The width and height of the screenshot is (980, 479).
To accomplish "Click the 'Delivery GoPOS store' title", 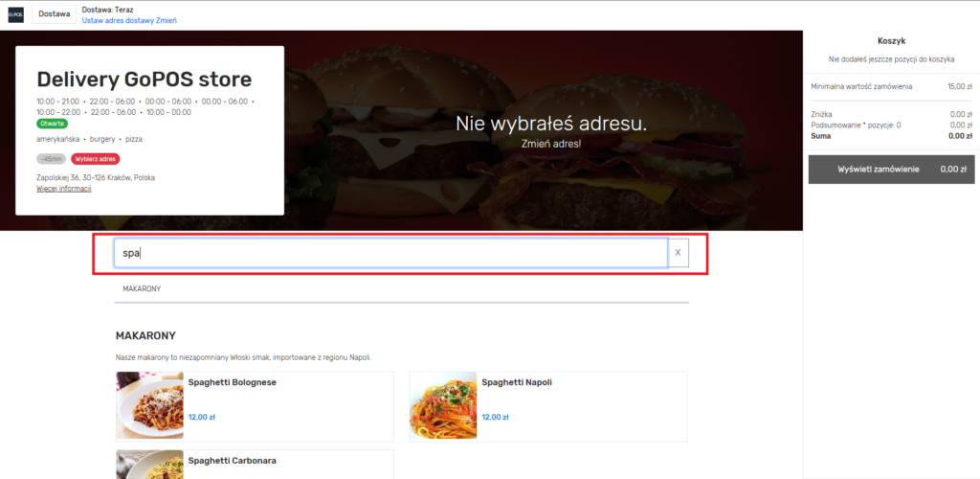I will tap(145, 80).
